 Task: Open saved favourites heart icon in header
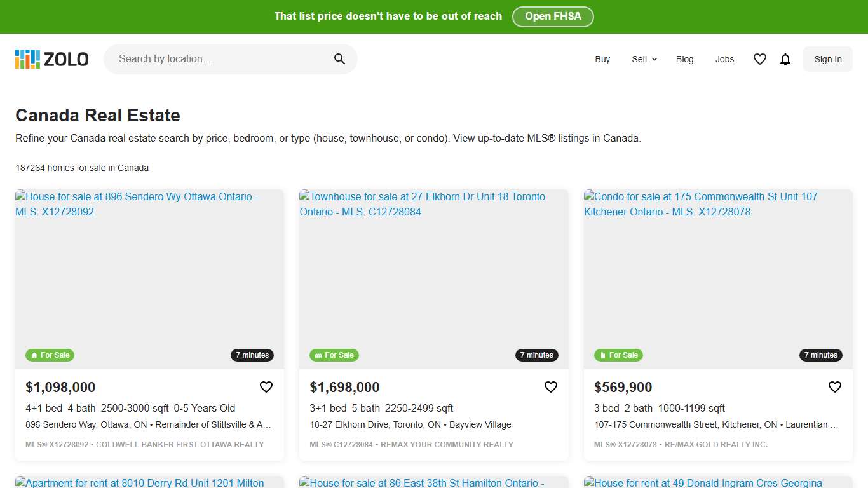(760, 59)
